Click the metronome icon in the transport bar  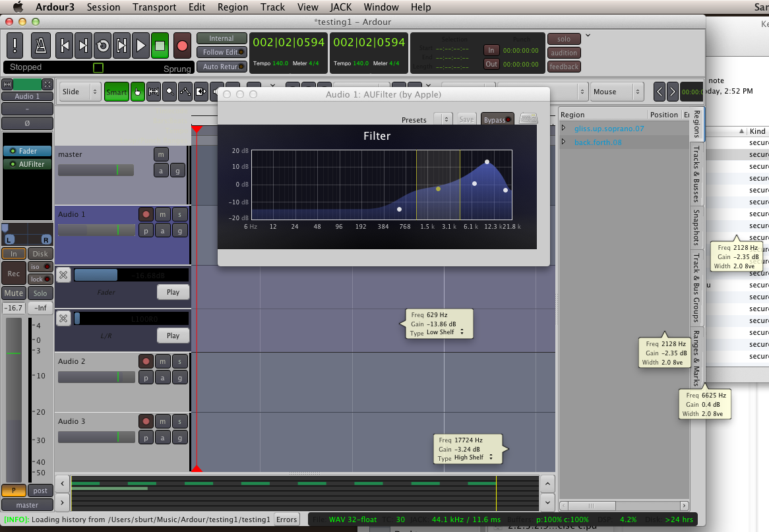pyautogui.click(x=41, y=45)
